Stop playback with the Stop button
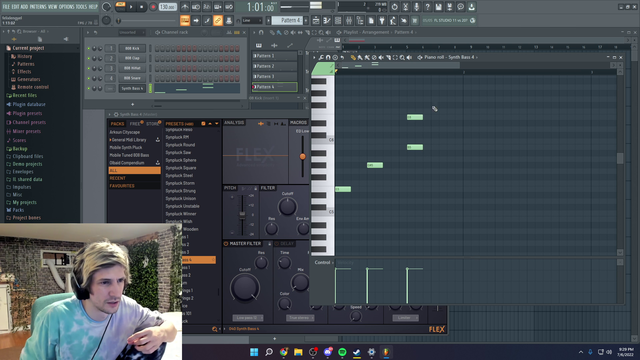The width and height of the screenshot is (640, 360). [142, 7]
